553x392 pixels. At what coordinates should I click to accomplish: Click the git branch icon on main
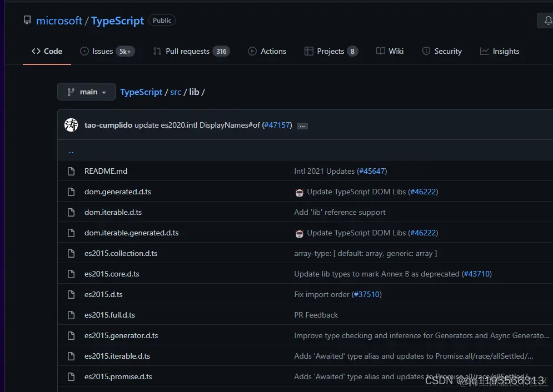click(x=71, y=92)
